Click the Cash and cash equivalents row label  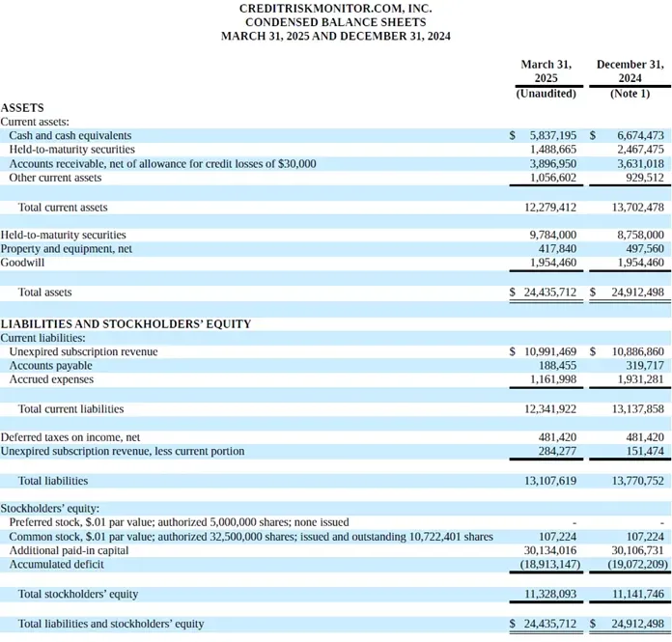pos(70,135)
